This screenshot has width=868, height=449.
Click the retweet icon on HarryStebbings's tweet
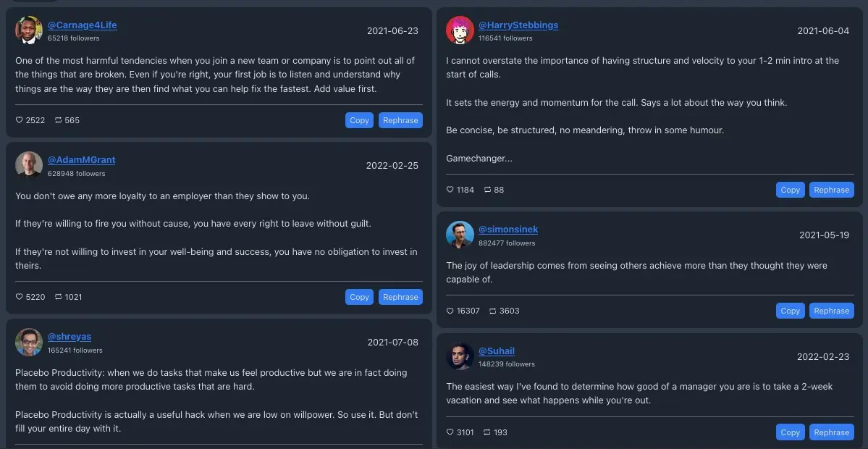point(488,190)
